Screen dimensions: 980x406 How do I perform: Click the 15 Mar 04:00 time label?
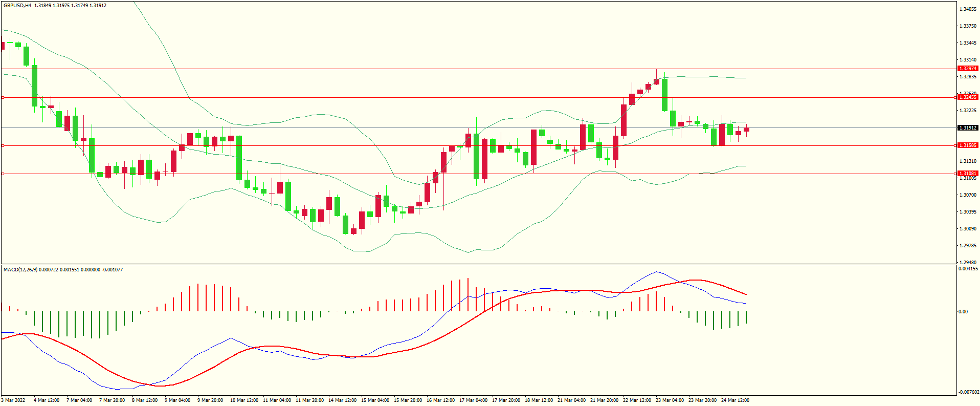click(375, 400)
